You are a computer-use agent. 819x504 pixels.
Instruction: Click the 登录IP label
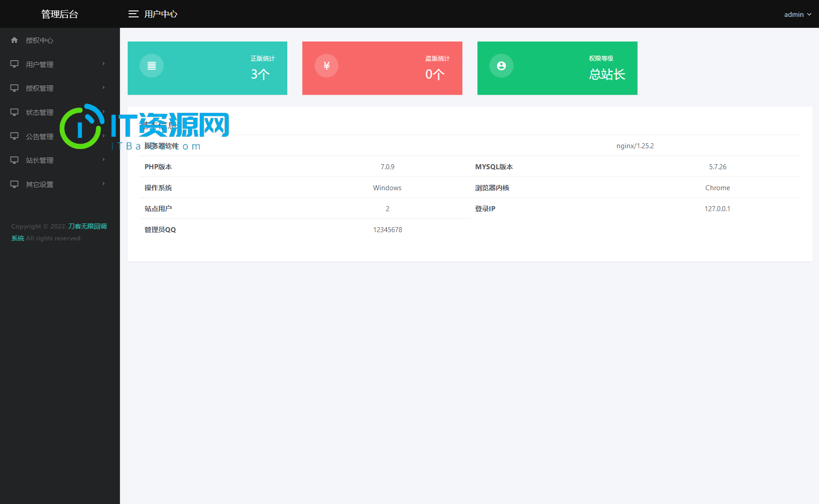pos(485,209)
